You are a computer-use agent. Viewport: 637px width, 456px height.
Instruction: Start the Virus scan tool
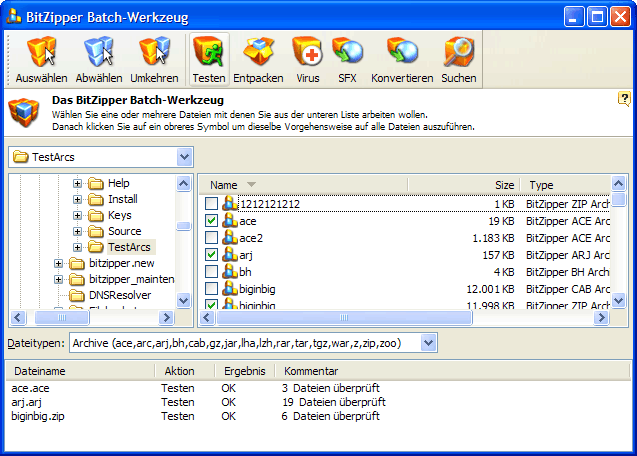pos(307,59)
